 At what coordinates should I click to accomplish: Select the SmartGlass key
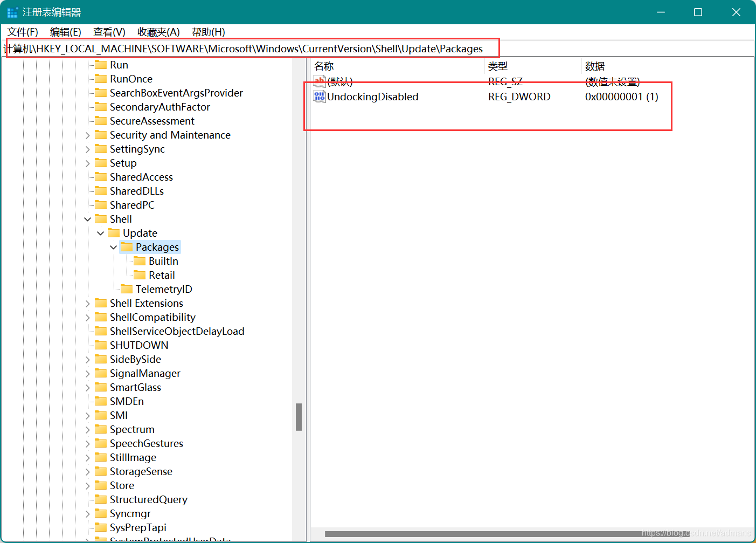135,387
